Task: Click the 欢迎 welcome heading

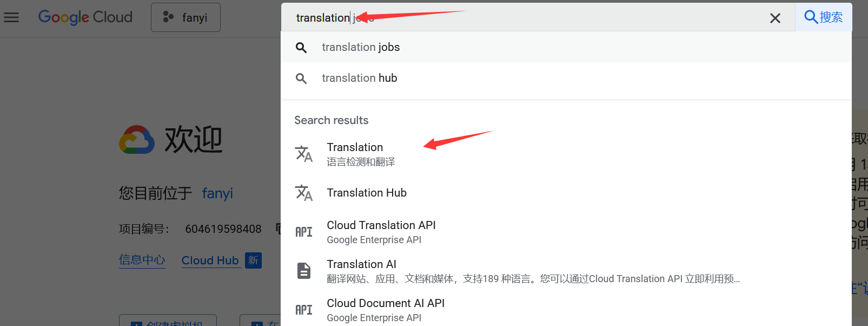Action: click(194, 140)
